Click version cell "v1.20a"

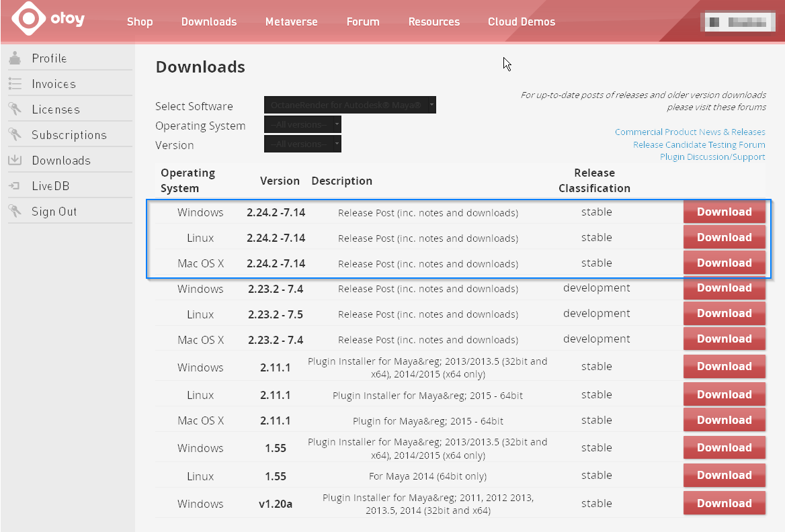276,504
